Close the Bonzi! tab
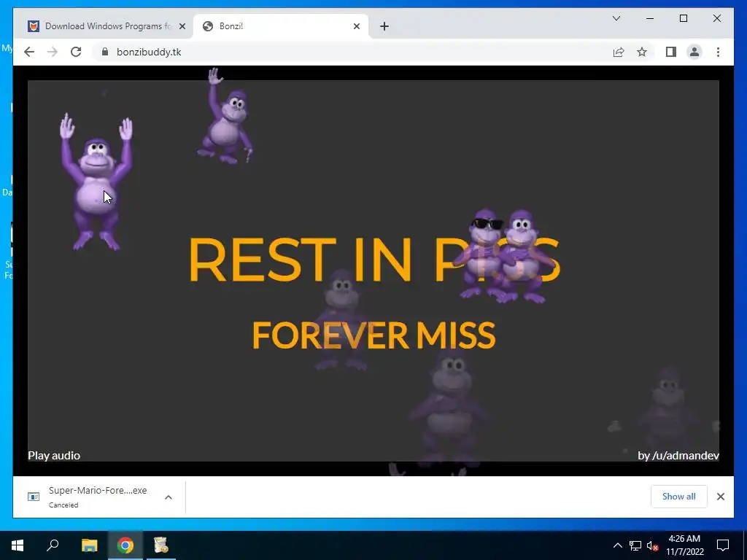The width and height of the screenshot is (747, 560). click(x=356, y=26)
